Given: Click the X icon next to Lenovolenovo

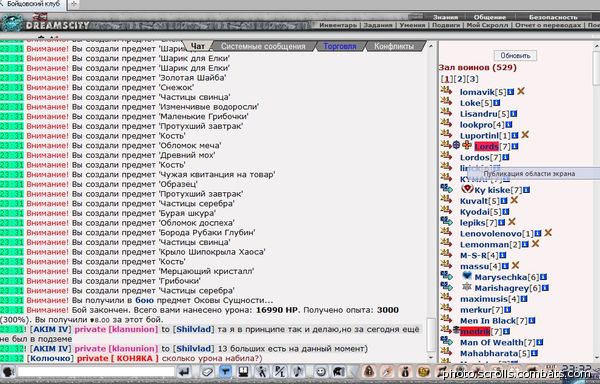Looking at the screenshot, I should [548, 233].
